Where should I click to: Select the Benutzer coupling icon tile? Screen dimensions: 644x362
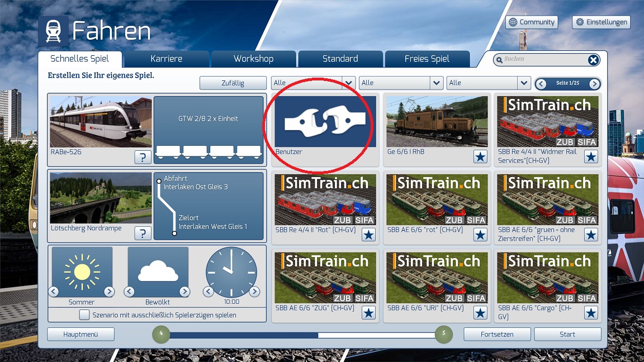click(x=325, y=121)
